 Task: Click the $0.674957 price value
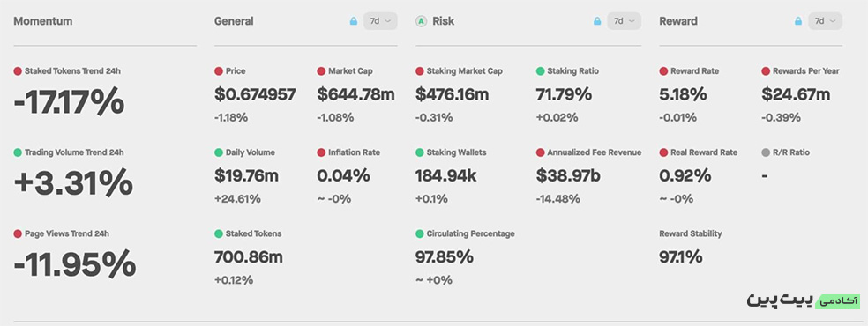tap(255, 94)
